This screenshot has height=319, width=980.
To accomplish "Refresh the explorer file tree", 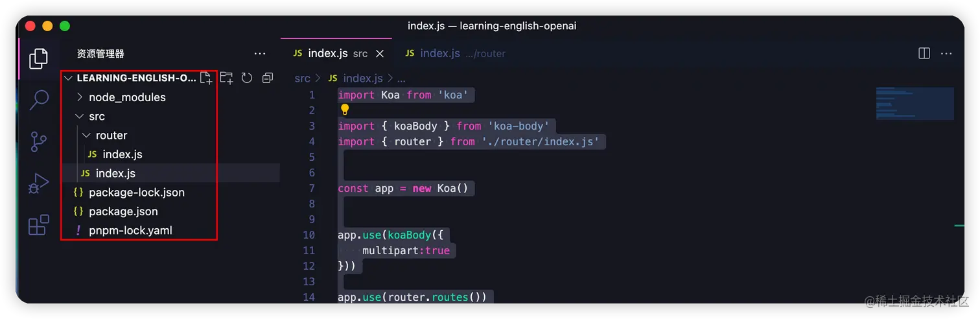I will point(246,78).
